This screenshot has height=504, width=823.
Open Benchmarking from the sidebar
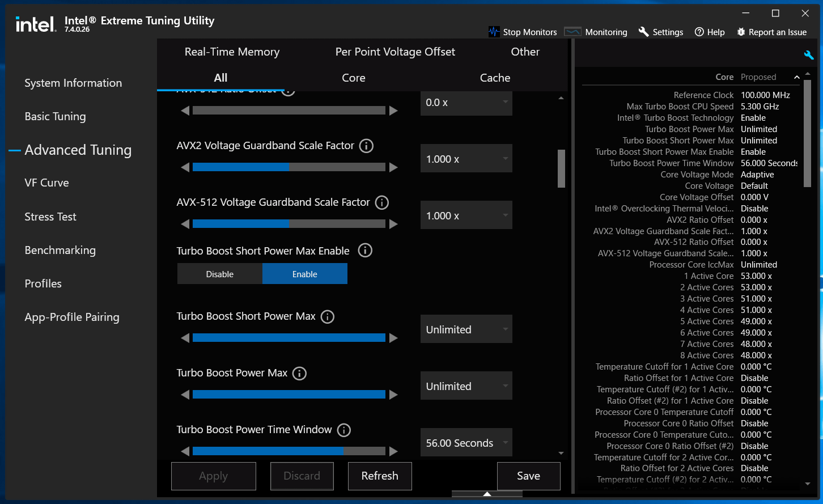pyautogui.click(x=60, y=250)
